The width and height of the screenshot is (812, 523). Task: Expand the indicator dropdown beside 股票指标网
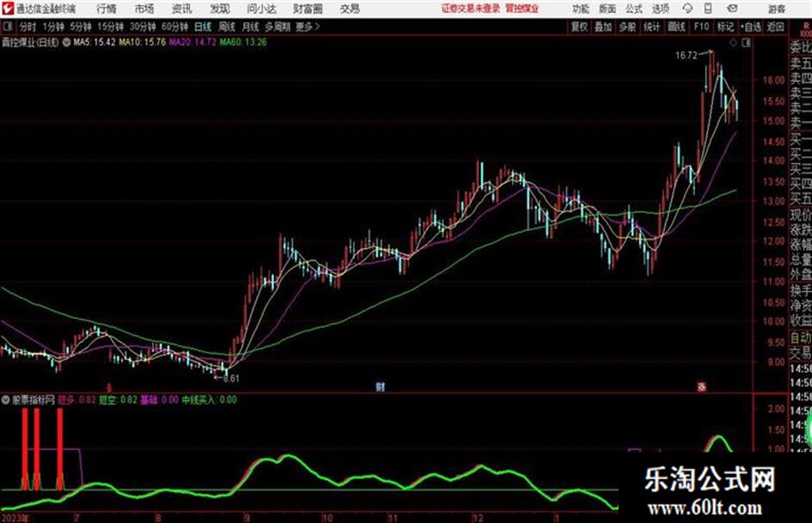point(6,399)
